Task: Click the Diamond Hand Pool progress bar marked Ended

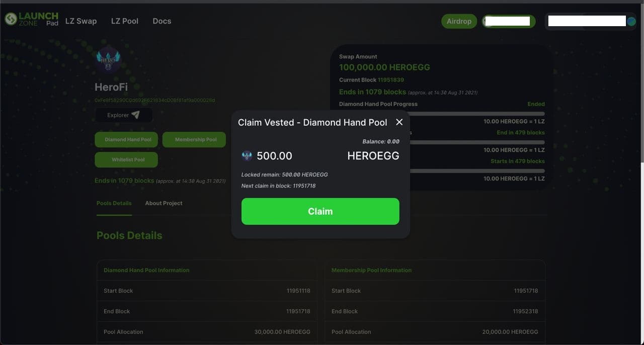Action: [x=442, y=114]
